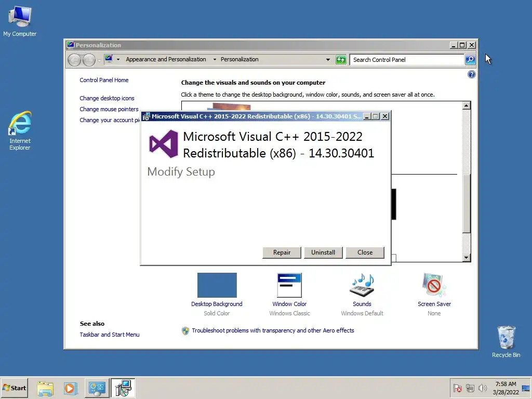
Task: Click the Back navigation button
Action: [x=74, y=60]
